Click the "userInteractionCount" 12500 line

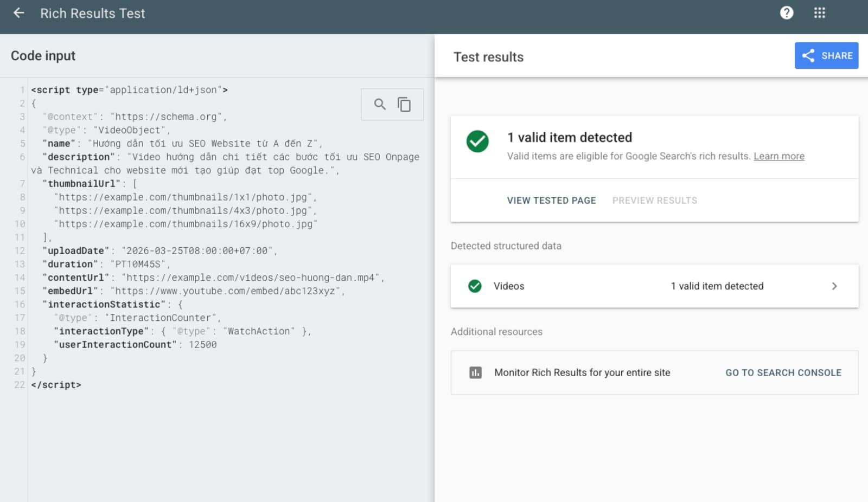[x=135, y=345]
